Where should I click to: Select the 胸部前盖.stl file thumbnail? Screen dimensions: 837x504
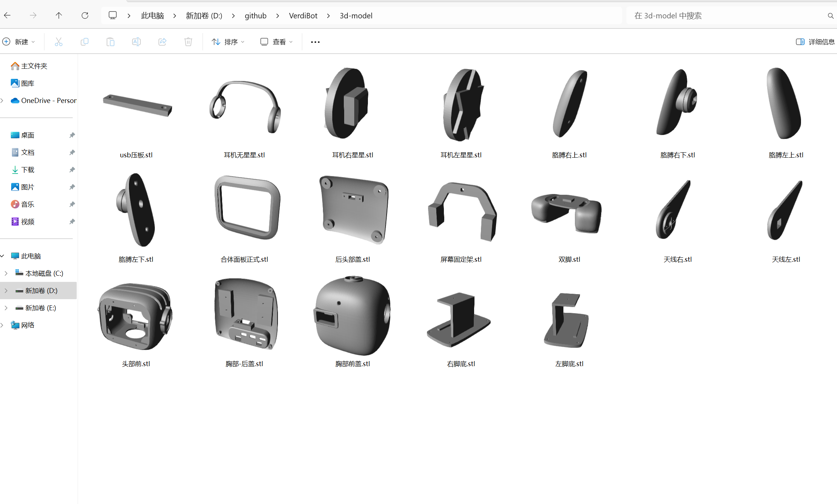352,316
